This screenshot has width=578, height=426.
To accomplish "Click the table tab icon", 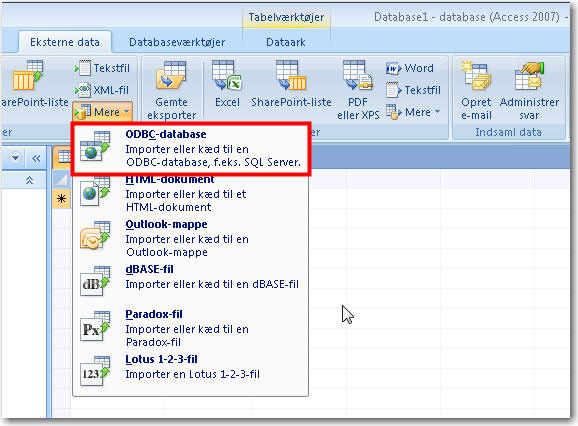I will 63,157.
